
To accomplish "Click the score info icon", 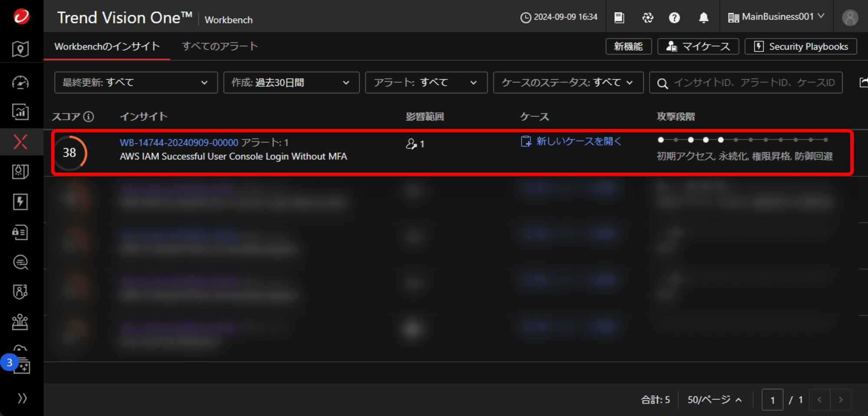I will 89,116.
